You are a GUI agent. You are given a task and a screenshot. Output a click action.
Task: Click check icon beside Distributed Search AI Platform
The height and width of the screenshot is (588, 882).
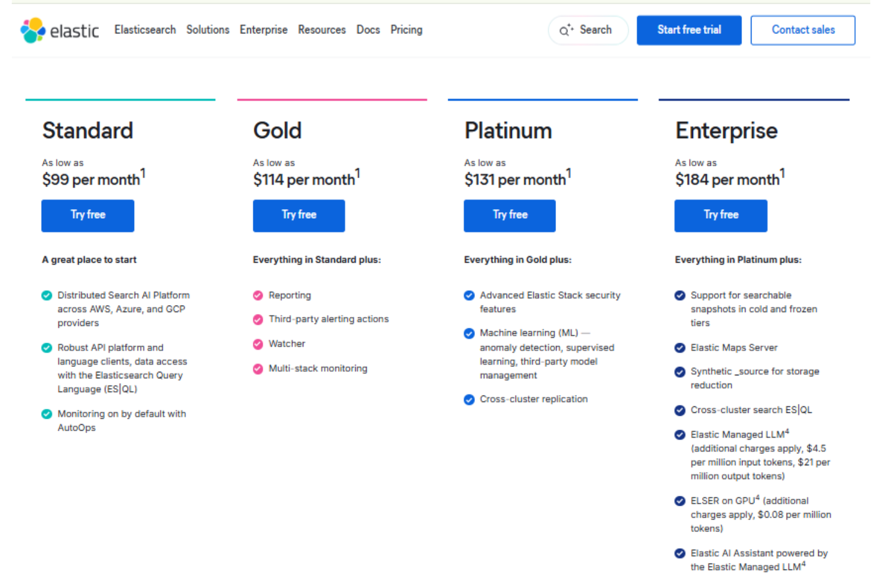click(46, 295)
